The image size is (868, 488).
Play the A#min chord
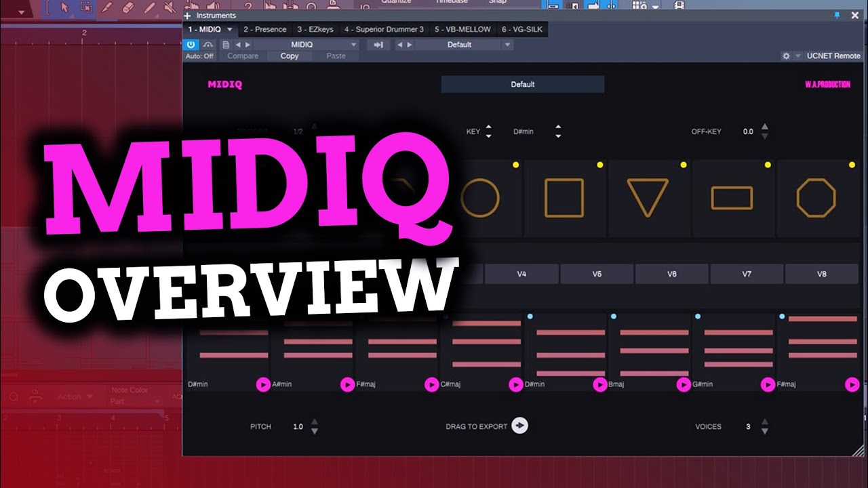pos(347,384)
